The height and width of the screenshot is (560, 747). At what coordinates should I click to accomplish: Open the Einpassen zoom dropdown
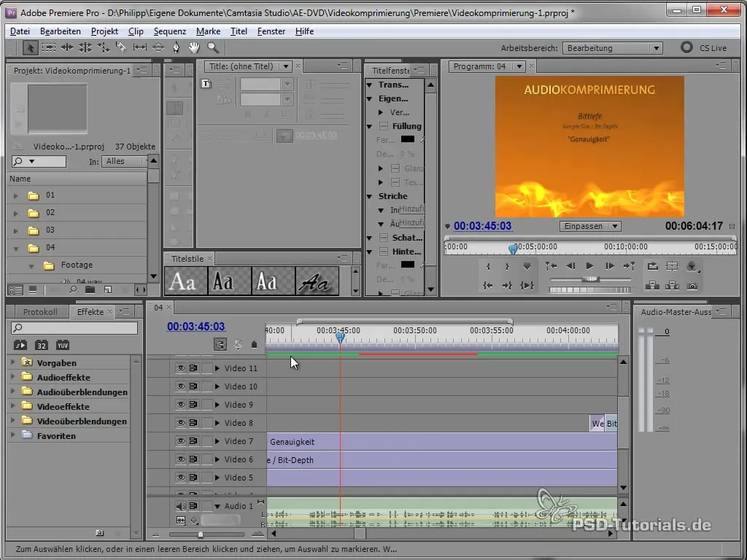tap(589, 226)
